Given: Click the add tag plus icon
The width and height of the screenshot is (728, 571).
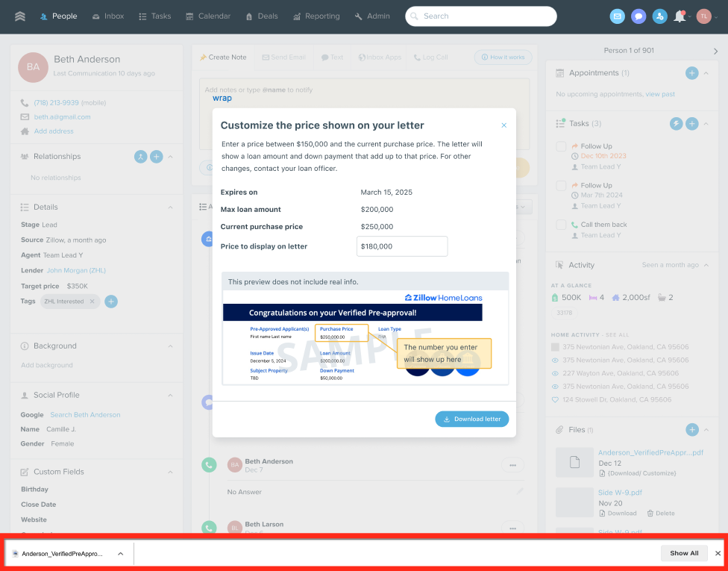Looking at the screenshot, I should (110, 302).
